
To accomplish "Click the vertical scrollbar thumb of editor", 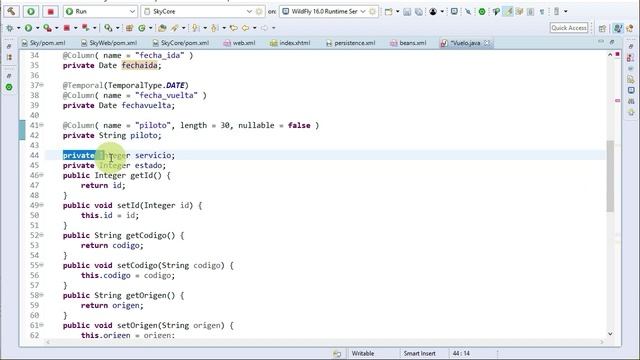I will (x=610, y=176).
